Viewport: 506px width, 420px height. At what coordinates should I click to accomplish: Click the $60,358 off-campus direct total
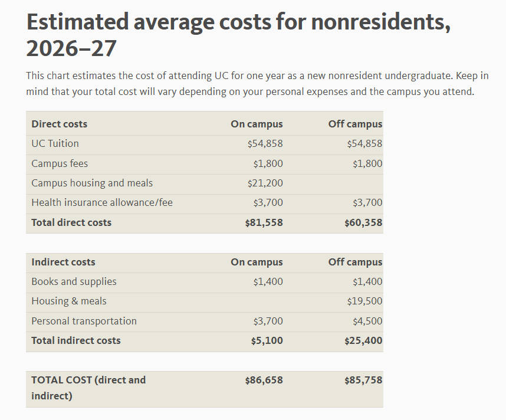coord(363,222)
